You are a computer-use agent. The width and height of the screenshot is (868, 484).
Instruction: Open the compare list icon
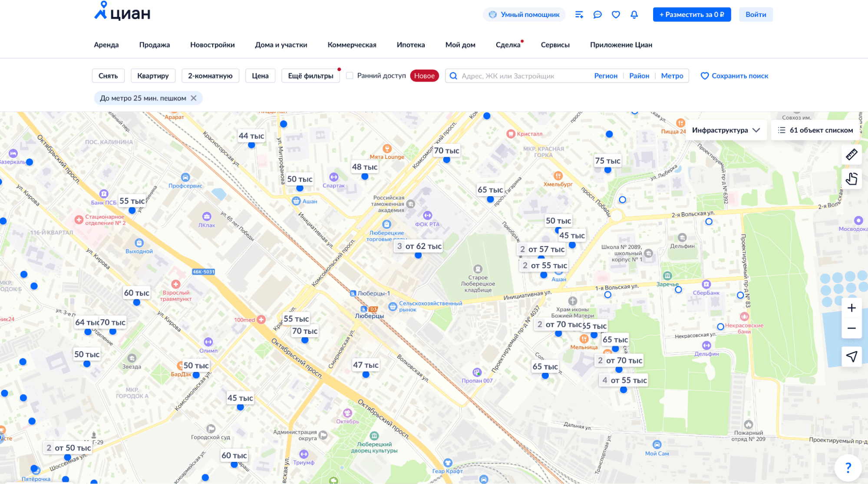pos(579,15)
